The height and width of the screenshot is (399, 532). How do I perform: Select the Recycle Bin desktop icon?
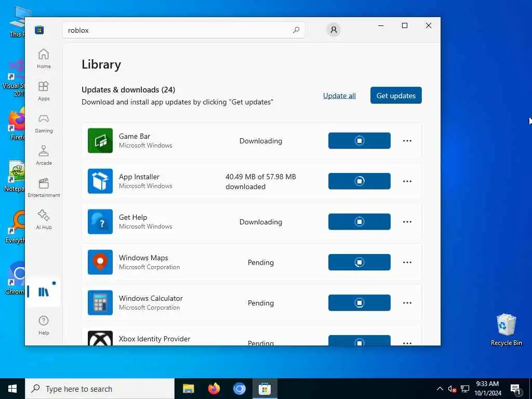coord(506,330)
